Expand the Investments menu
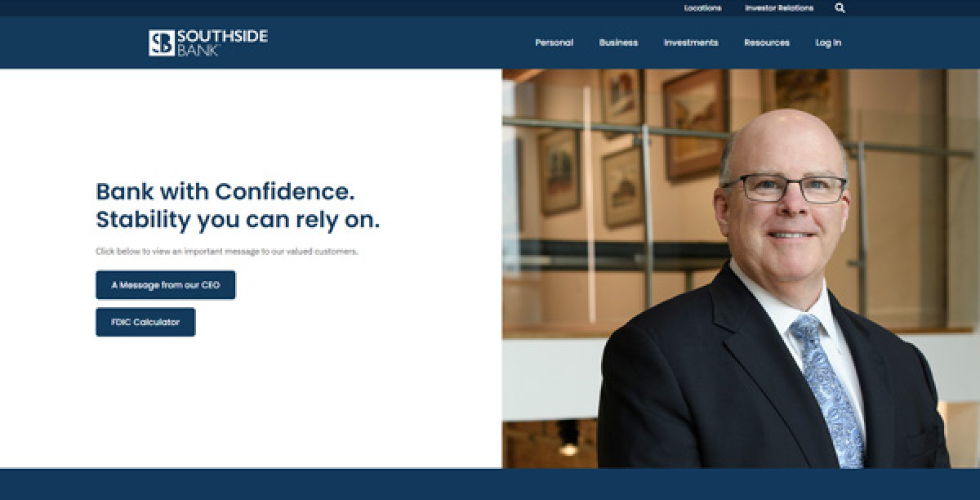Screen dimensions: 980x500 (691, 42)
